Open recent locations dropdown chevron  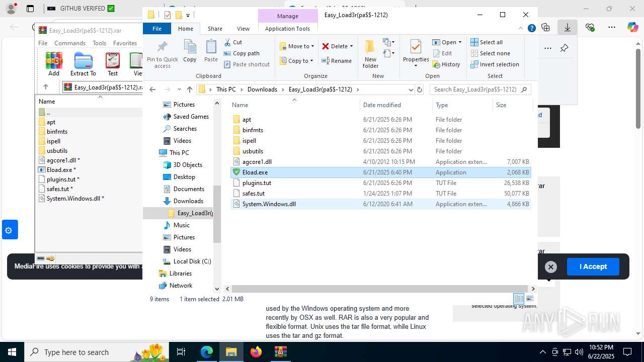point(179,89)
